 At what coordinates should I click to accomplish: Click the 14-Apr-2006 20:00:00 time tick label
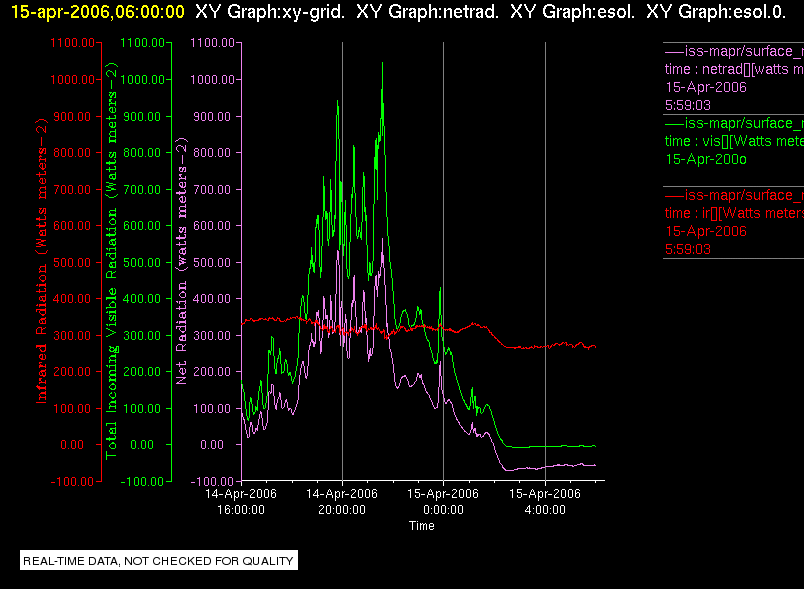click(342, 501)
